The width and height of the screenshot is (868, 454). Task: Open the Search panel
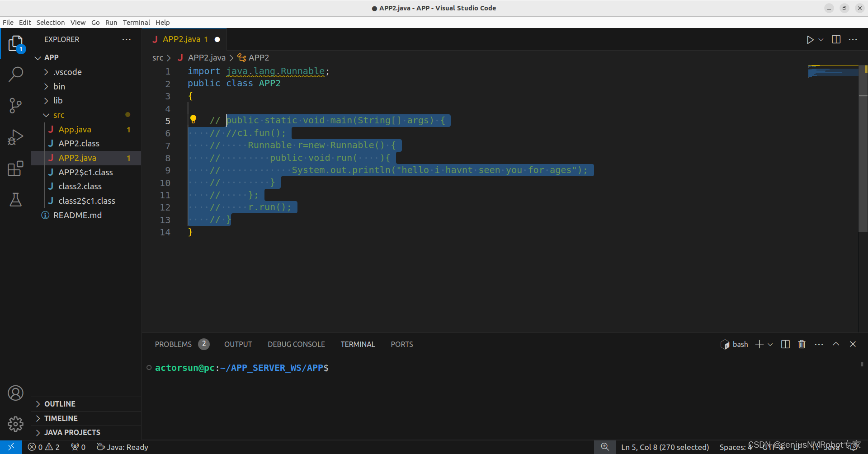(x=15, y=74)
